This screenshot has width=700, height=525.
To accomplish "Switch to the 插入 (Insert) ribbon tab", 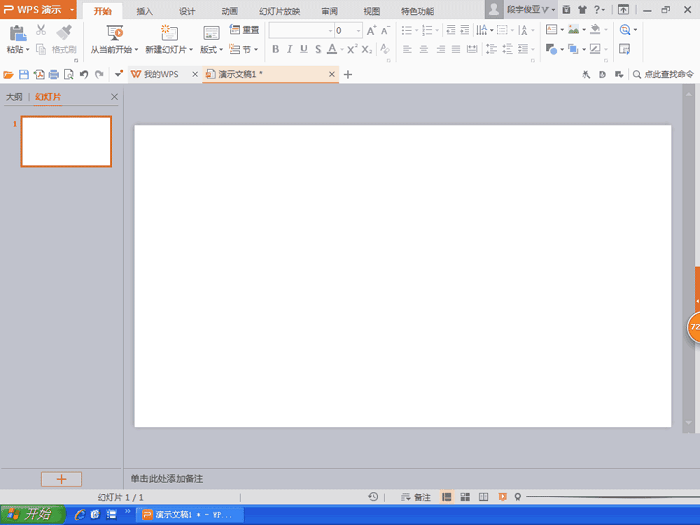I will point(145,11).
